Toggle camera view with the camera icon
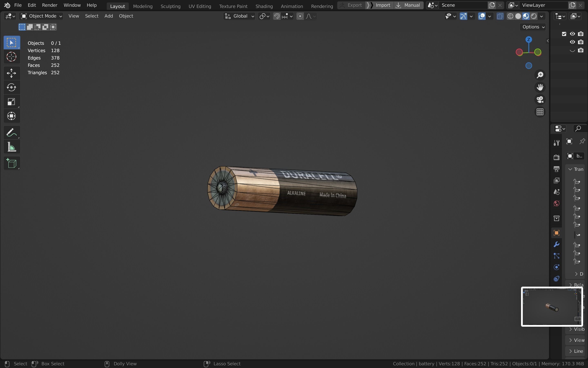This screenshot has height=368, width=588. coord(540,100)
